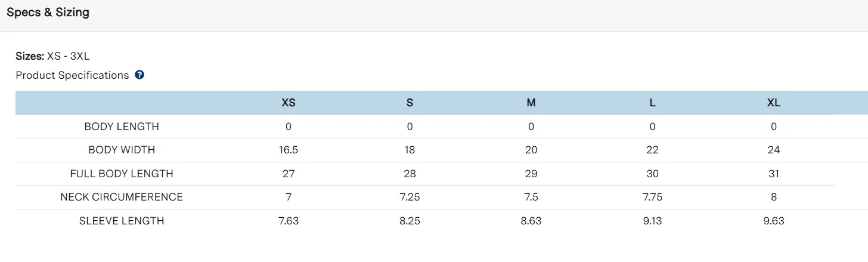The image size is (868, 262).
Task: Select the S size column header
Action: (410, 103)
